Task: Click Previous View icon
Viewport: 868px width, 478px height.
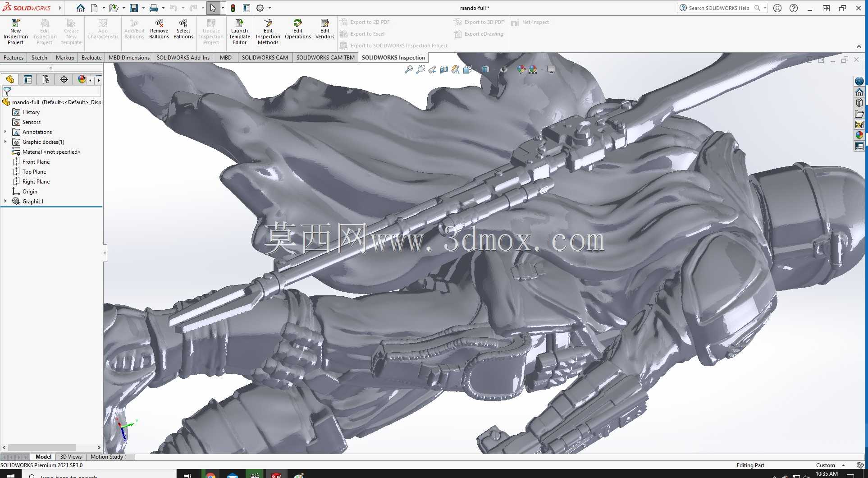Action: (x=432, y=69)
